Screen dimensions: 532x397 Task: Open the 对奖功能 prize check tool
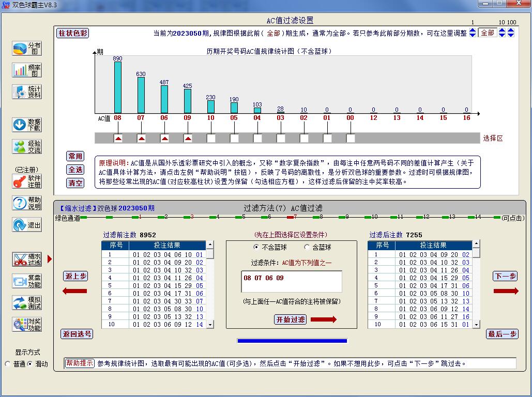[x=27, y=325]
